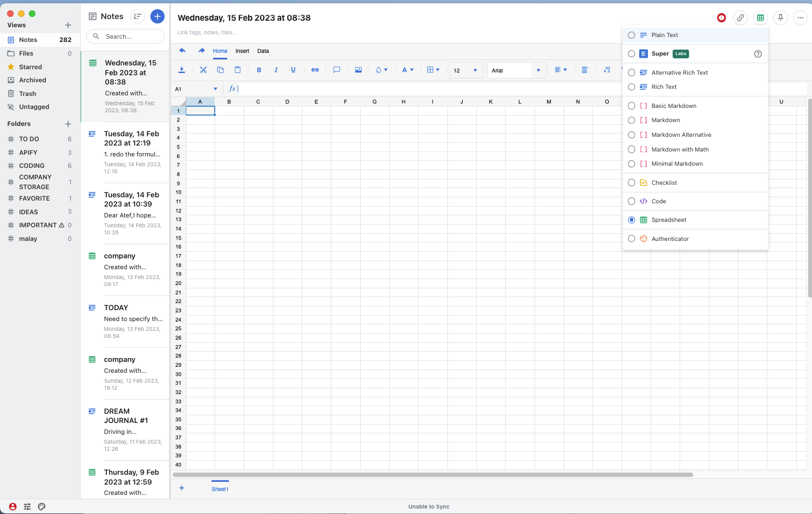
Task: Expand the font size 12 dropdown
Action: point(475,70)
